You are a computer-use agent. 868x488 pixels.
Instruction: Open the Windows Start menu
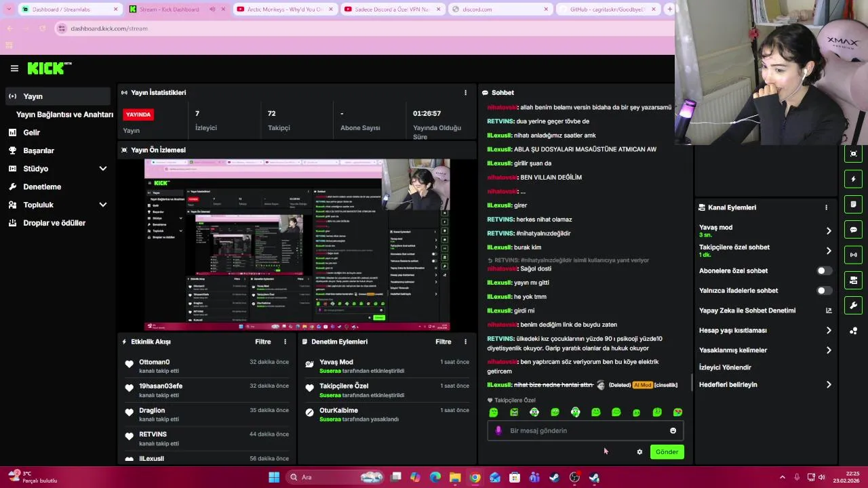[274, 477]
